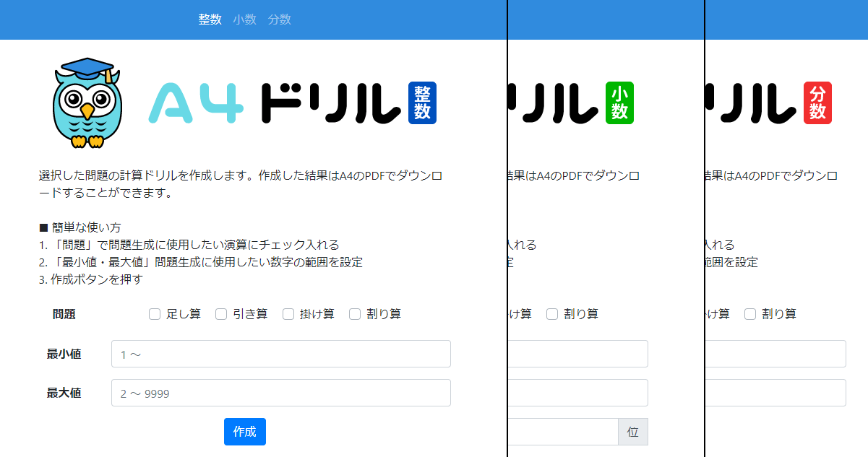Focus the digits input field left of 位
868x457 pixels.
tap(563, 432)
